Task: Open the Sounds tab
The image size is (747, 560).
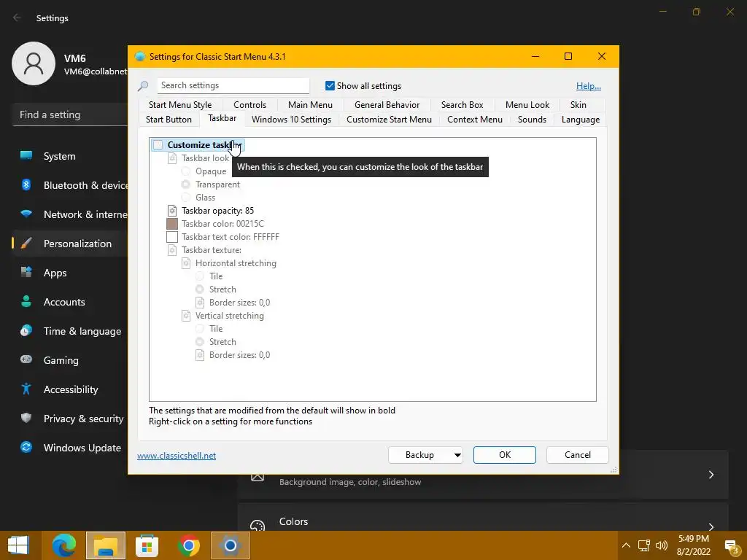Action: coord(532,120)
